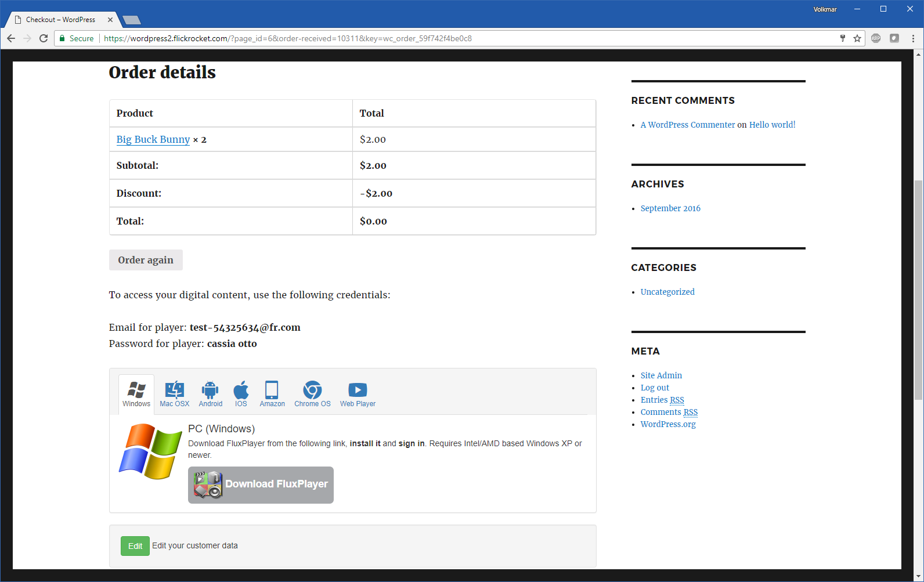The height and width of the screenshot is (582, 924).
Task: Select the Android platform tab icon
Action: point(210,393)
